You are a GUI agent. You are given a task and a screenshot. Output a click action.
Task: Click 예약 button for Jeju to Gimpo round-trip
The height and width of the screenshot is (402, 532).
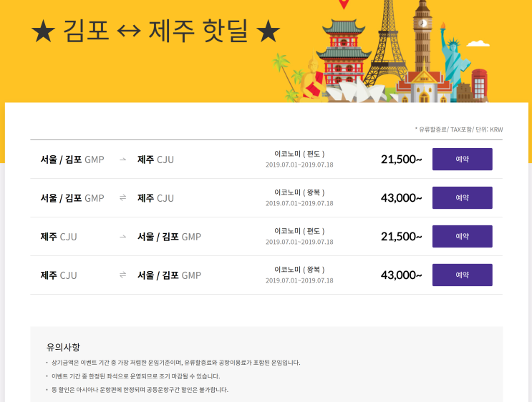pos(462,275)
